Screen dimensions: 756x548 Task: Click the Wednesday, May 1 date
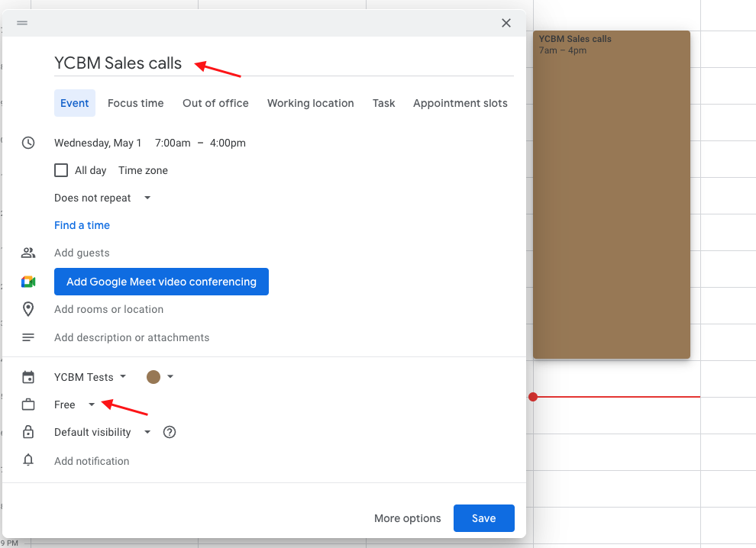98,143
